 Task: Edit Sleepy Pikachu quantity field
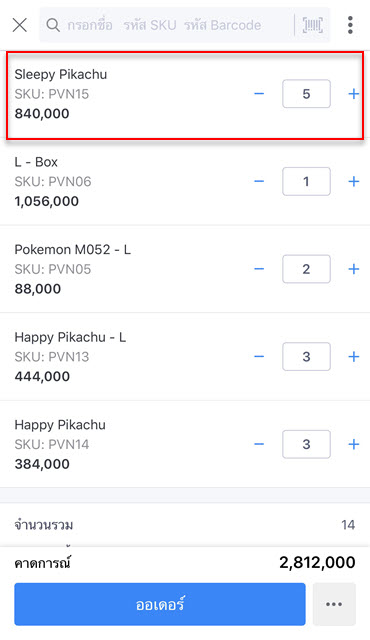pos(306,94)
